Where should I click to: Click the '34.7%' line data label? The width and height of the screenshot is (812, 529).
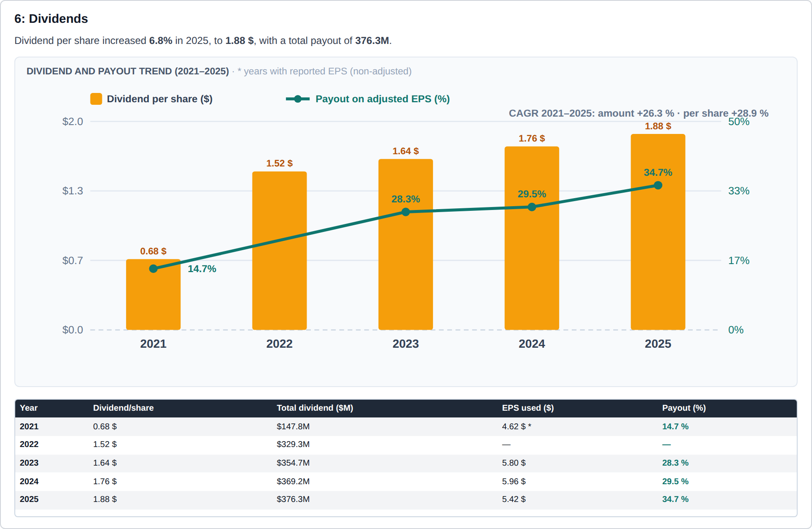pyautogui.click(x=658, y=172)
